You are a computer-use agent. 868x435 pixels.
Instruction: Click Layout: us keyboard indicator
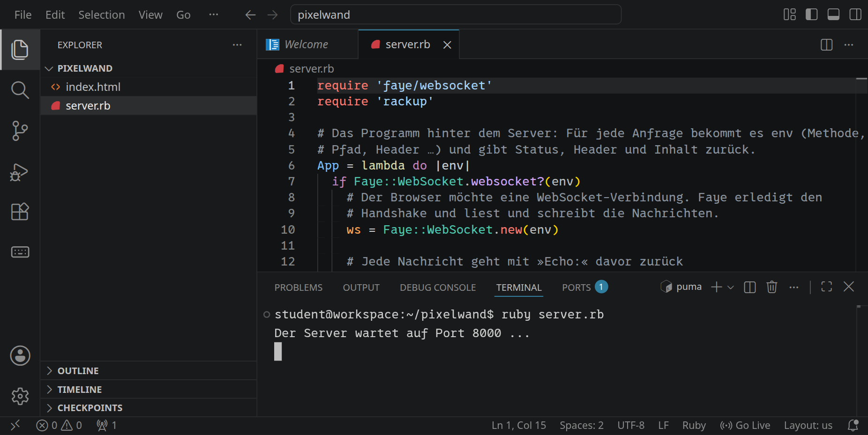coord(808,425)
